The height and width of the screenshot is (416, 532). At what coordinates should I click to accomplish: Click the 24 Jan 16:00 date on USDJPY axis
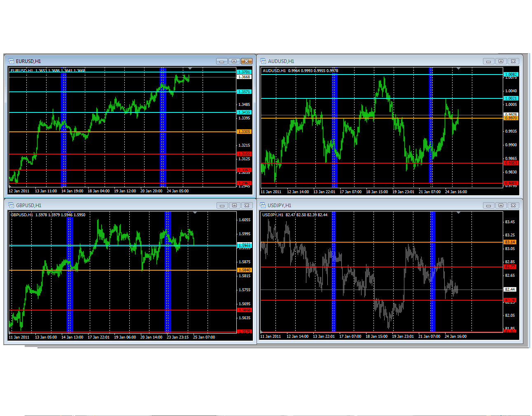(455, 337)
